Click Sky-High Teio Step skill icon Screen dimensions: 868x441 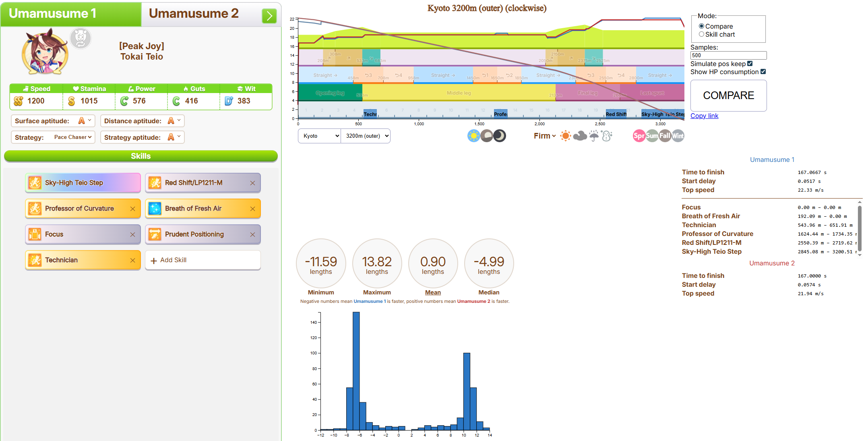point(35,183)
